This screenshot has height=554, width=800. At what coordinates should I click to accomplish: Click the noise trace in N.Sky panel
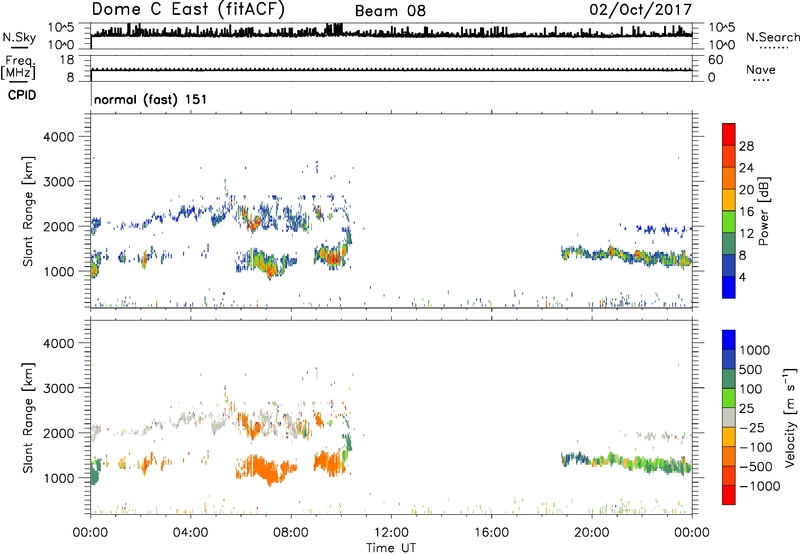391,33
